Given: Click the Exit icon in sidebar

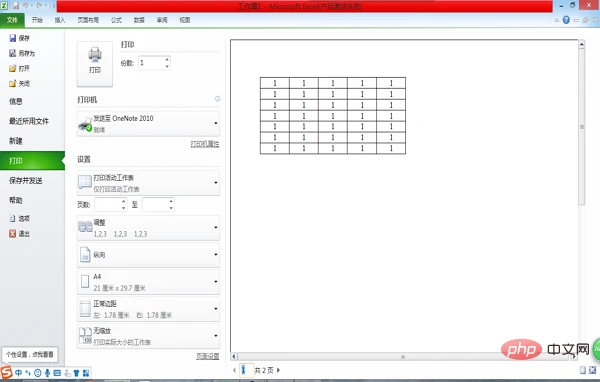Looking at the screenshot, I should pyautogui.click(x=13, y=233).
